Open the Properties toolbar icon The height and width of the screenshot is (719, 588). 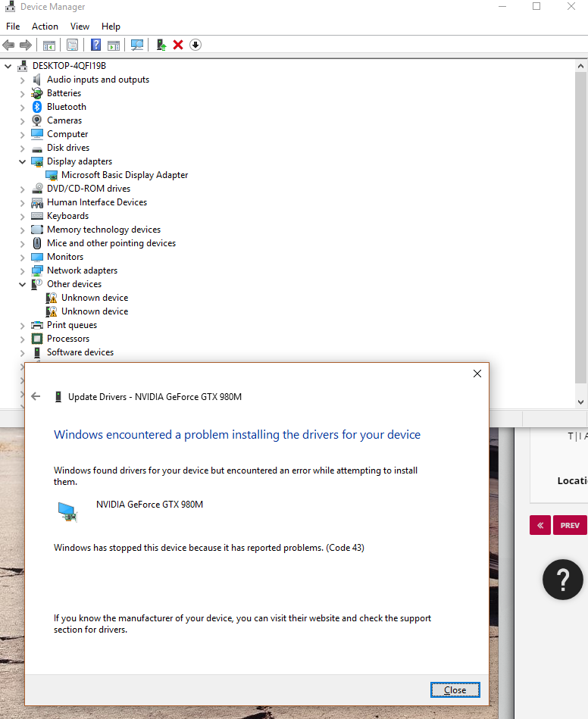click(72, 45)
